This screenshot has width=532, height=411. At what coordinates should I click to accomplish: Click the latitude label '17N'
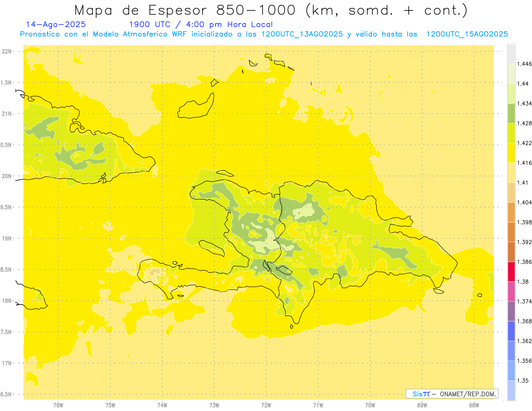point(8,363)
